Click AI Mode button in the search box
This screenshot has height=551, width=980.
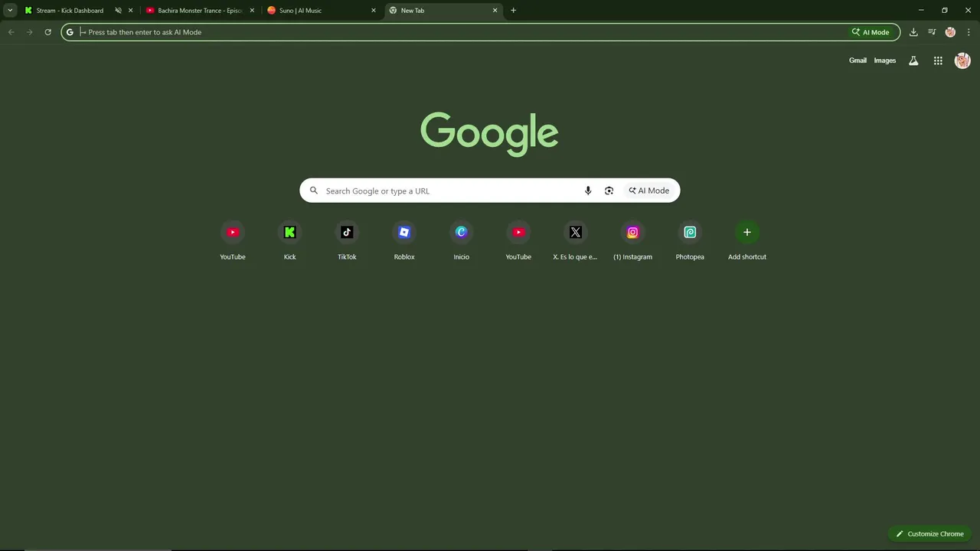[x=649, y=191]
